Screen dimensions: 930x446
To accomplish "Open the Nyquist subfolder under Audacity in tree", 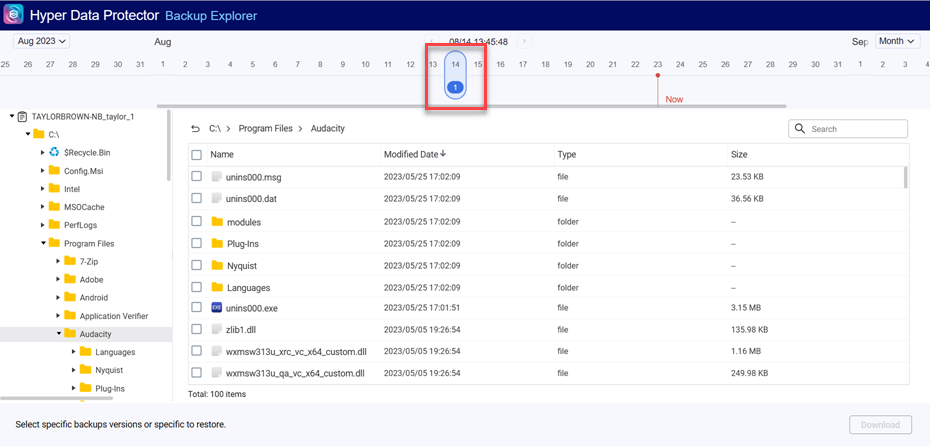I will pyautogui.click(x=109, y=370).
